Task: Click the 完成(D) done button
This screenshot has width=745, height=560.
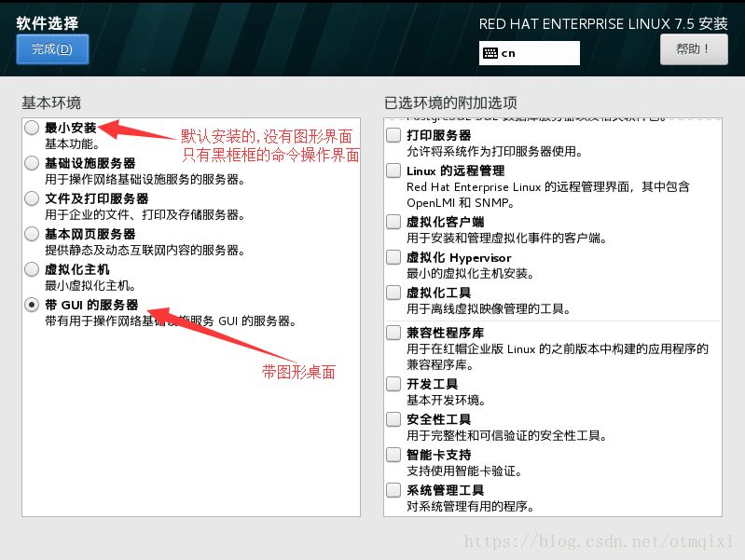Action: coord(52,49)
